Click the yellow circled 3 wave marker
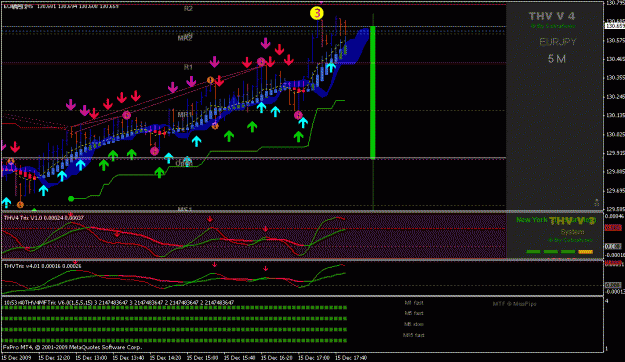Viewport: 625px width, 362px height. click(x=317, y=13)
